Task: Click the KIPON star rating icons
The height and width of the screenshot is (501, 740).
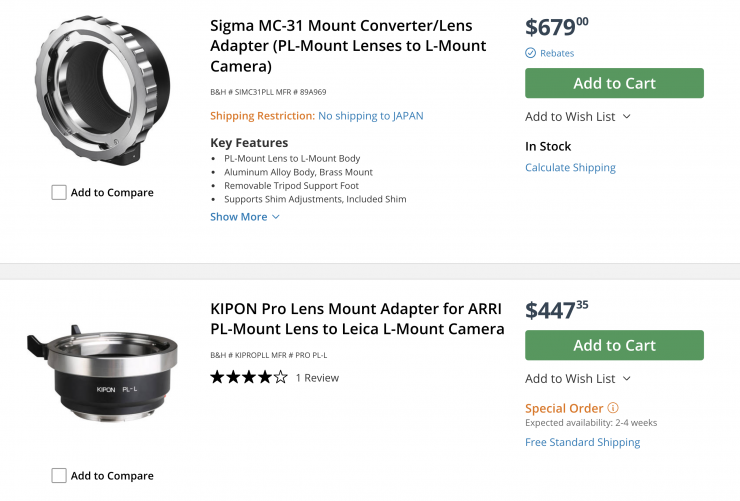Action: pos(248,377)
